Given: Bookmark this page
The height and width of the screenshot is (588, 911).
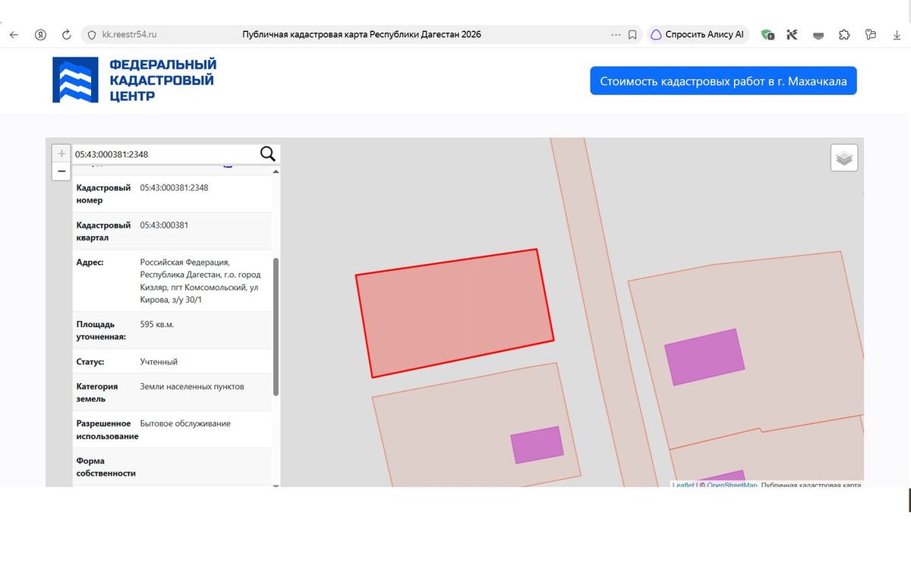Looking at the screenshot, I should (x=632, y=34).
